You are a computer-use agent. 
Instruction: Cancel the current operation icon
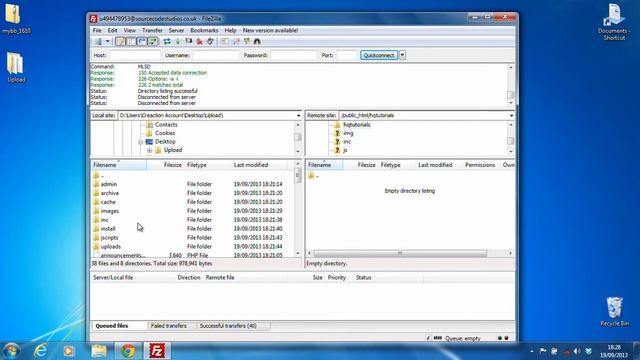(x=189, y=41)
